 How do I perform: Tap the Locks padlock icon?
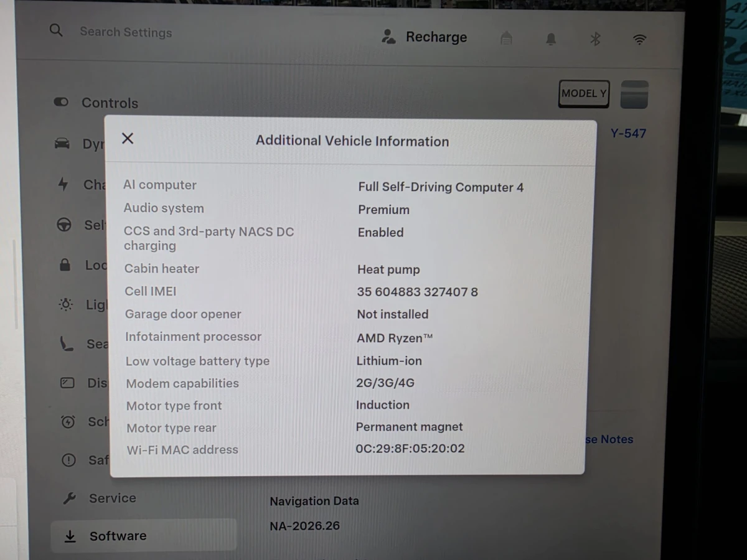[x=65, y=265]
